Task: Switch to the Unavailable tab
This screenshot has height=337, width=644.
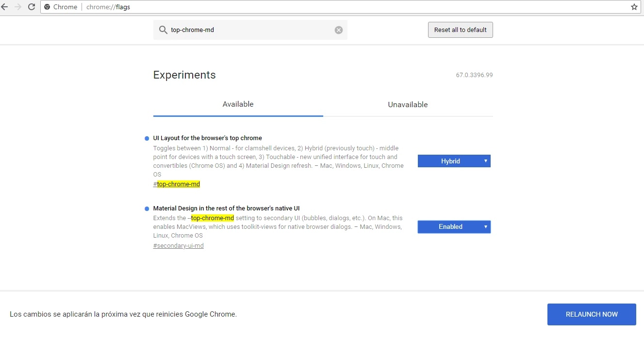Action: pos(408,104)
